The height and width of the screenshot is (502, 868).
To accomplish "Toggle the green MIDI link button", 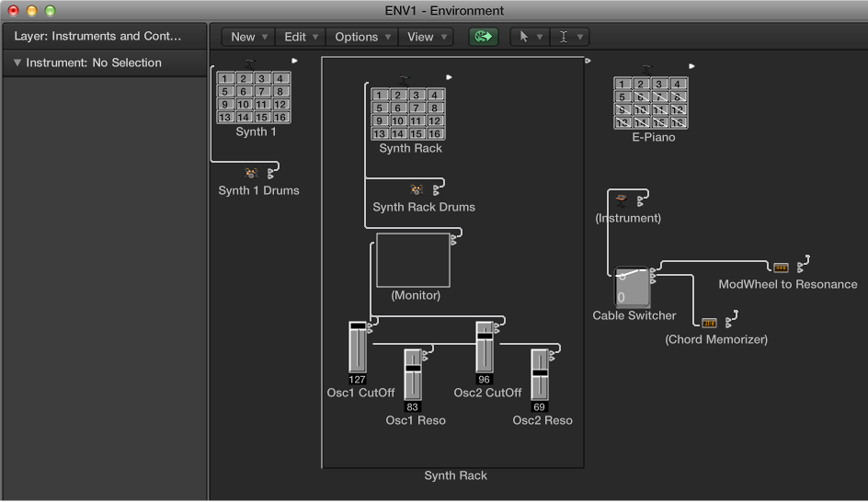I will pyautogui.click(x=483, y=37).
